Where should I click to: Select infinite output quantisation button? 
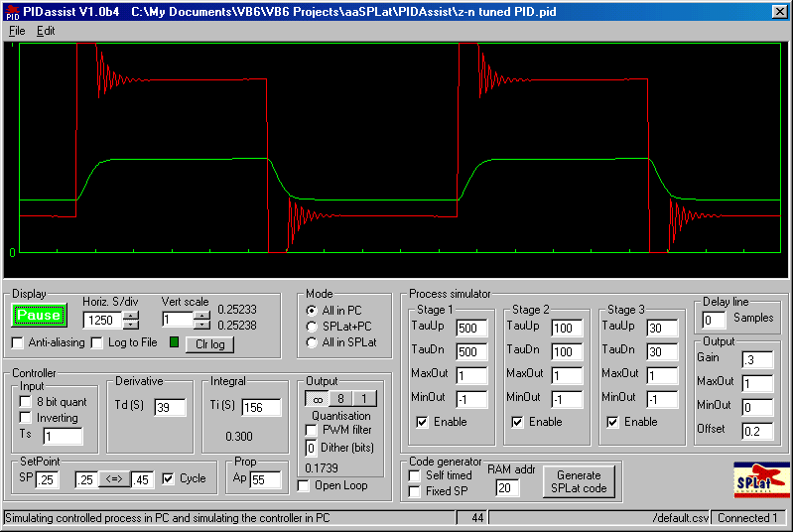(318, 399)
